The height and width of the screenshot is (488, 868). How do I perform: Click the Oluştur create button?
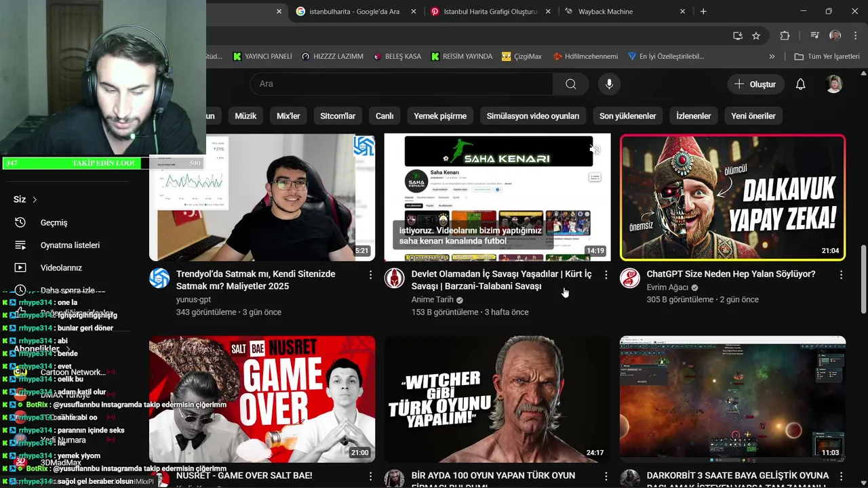coord(755,84)
